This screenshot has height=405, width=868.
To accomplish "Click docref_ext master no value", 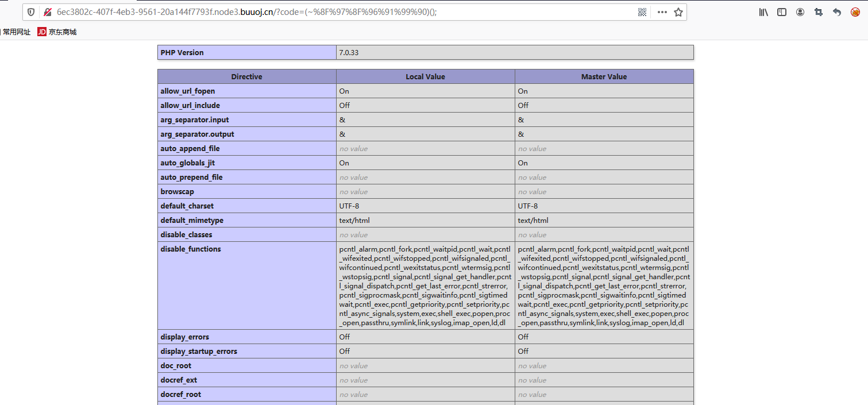I will point(532,380).
